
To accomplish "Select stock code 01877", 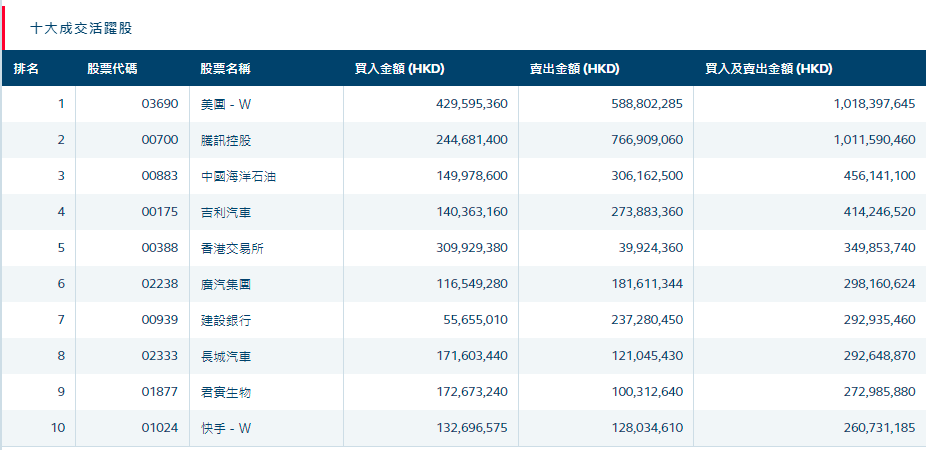I will pos(159,392).
